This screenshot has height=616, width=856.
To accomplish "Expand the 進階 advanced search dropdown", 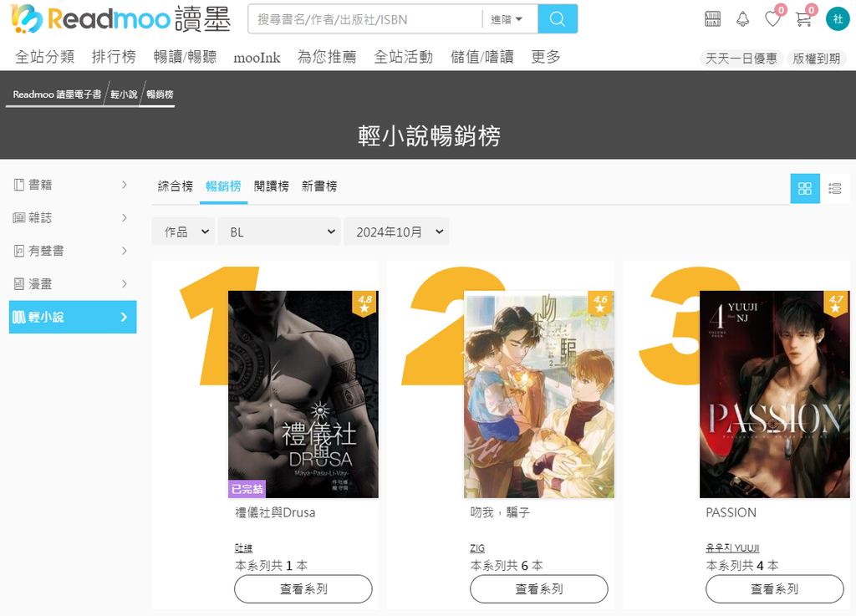I will point(506,19).
